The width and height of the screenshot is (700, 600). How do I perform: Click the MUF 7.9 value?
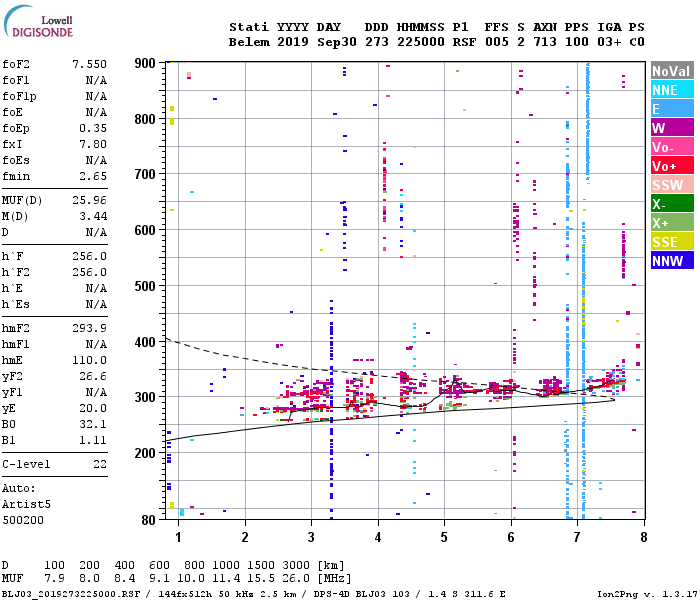click(54, 579)
